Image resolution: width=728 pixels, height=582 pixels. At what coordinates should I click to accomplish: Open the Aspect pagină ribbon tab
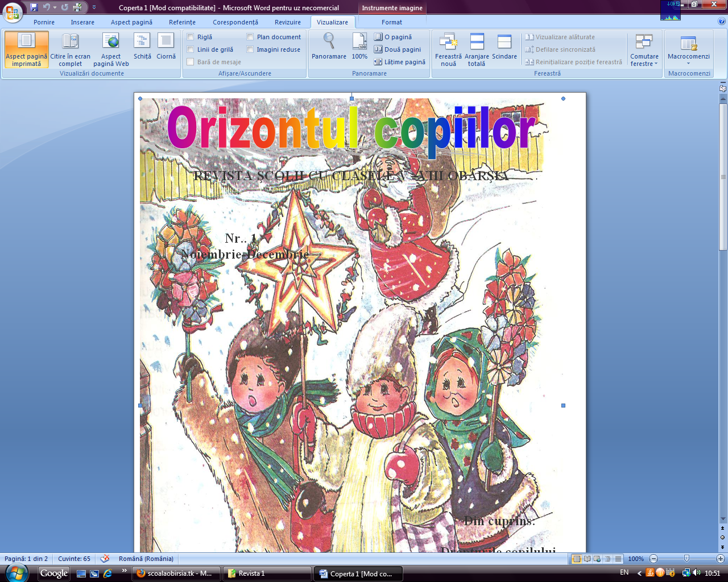[131, 22]
